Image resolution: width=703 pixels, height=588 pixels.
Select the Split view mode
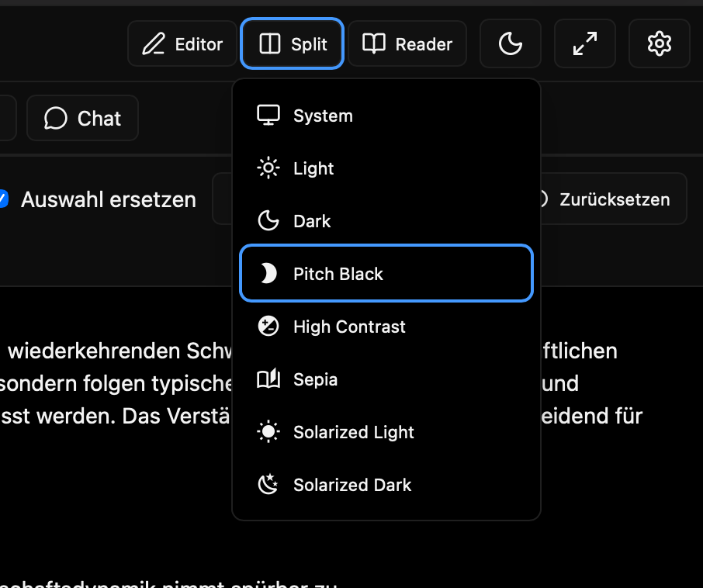[x=293, y=44]
